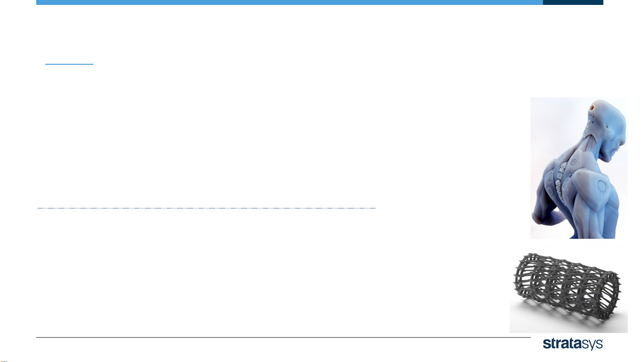Click the gray footer line

[x=283, y=337]
